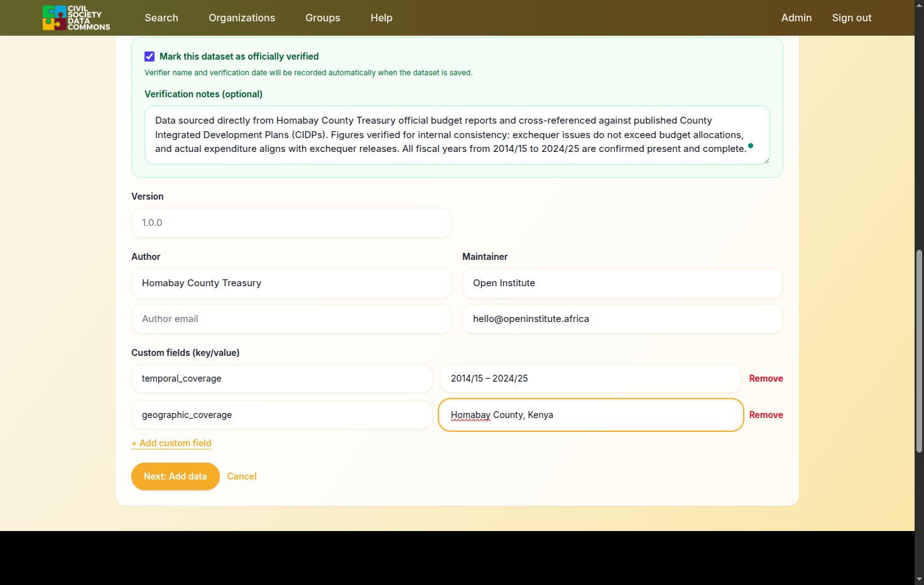Click the vertical page scrollbar thumb
The image size is (924, 585).
point(919,351)
